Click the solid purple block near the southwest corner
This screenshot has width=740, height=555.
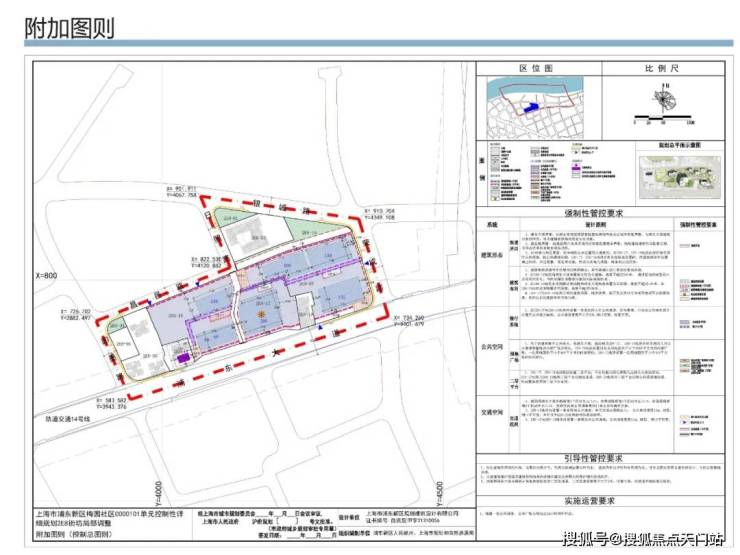tap(184, 358)
